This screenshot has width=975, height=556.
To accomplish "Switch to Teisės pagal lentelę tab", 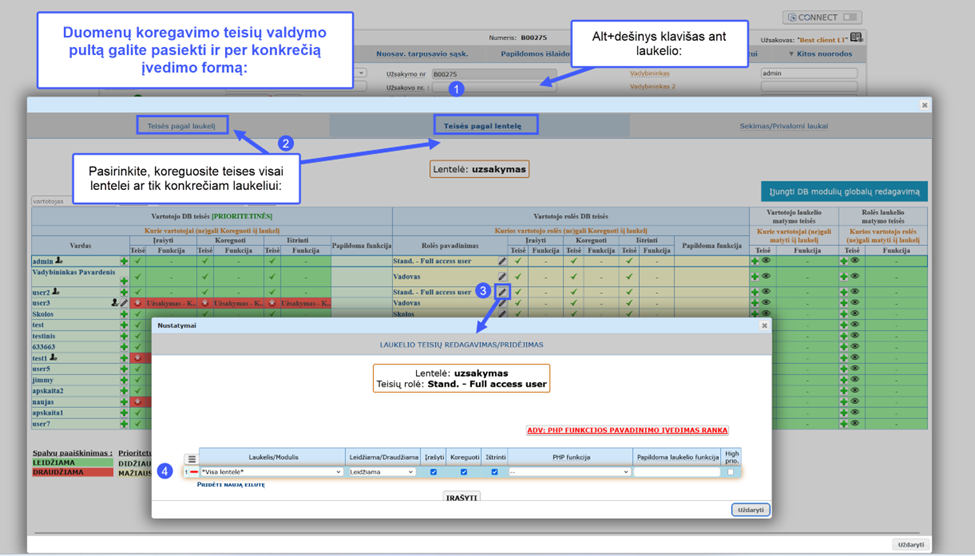I will [483, 126].
